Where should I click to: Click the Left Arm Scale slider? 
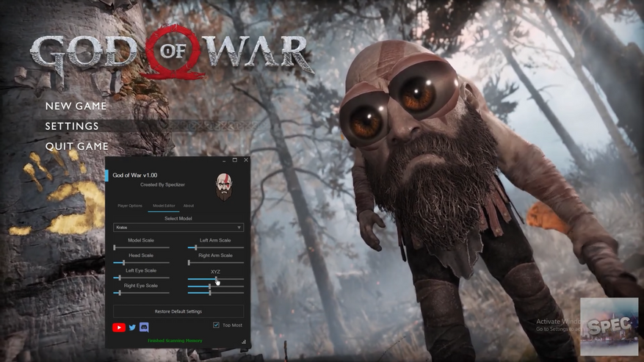tap(216, 247)
